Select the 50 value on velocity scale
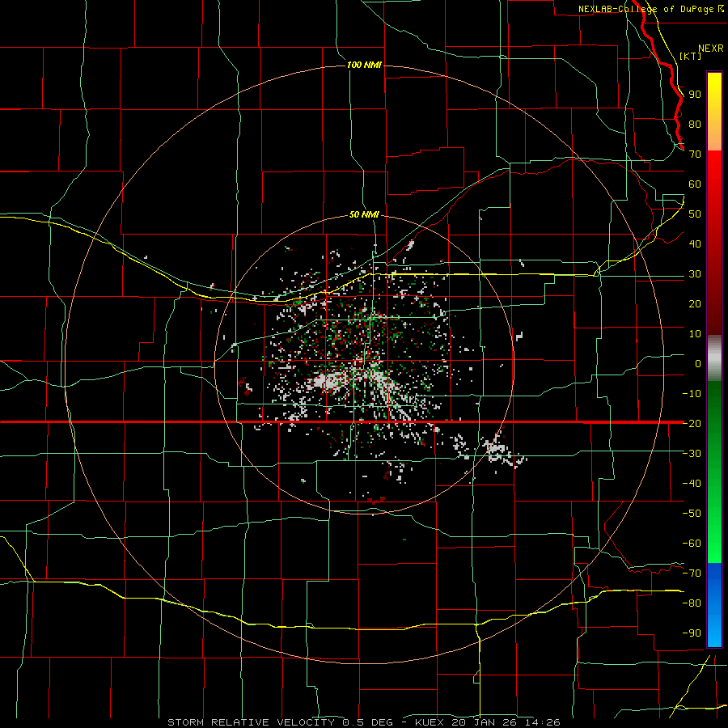728x728 pixels. coord(695,214)
